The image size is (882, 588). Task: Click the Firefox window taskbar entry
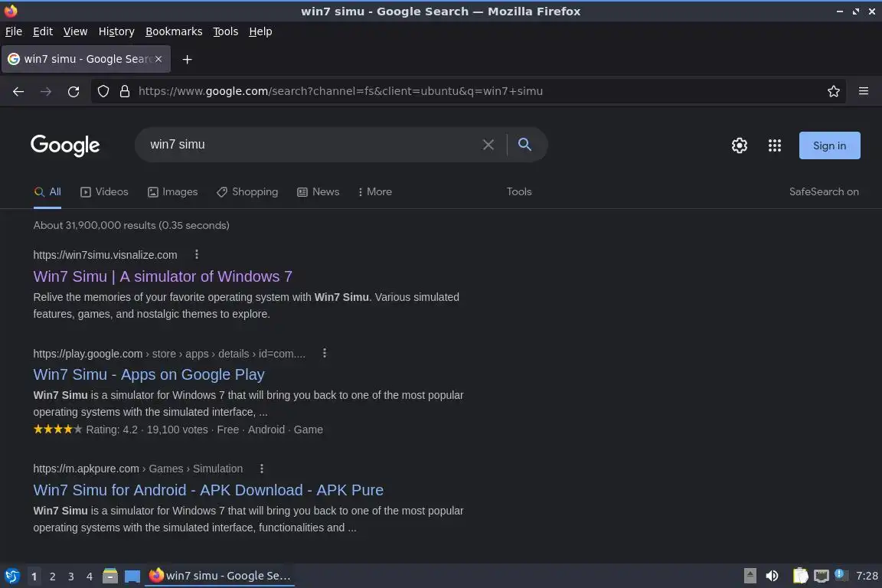tap(220, 576)
